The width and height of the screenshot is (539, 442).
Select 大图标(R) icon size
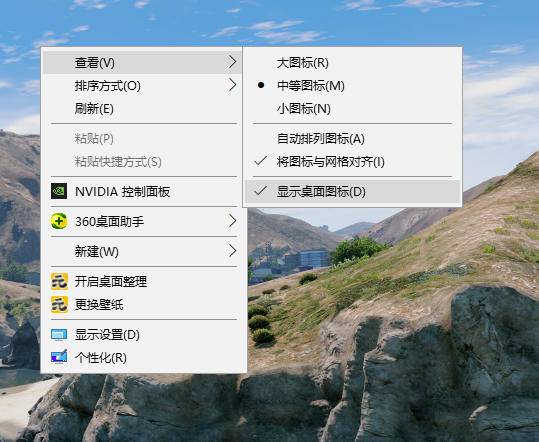pos(352,63)
